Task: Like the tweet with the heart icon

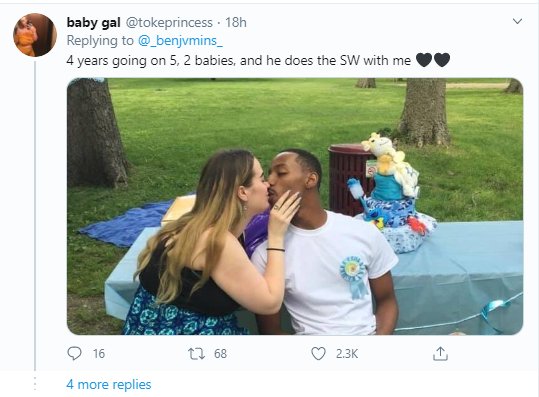Action: click(x=318, y=354)
